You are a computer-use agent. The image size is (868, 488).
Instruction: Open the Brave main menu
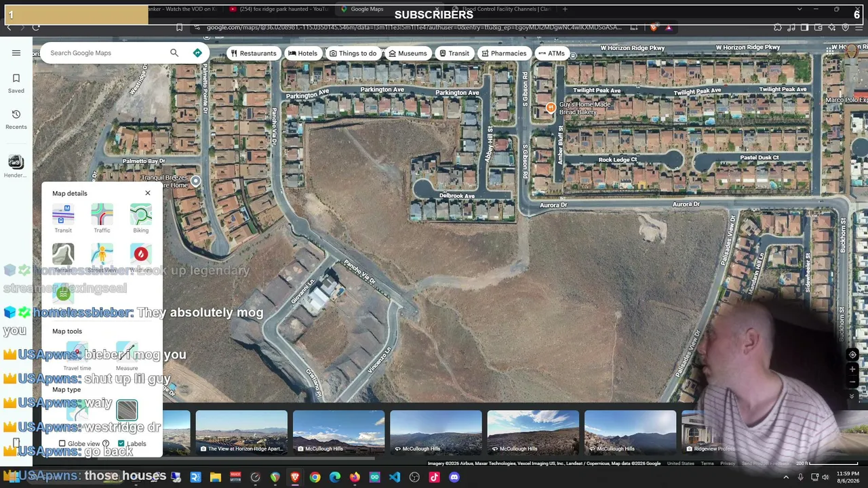(x=859, y=28)
